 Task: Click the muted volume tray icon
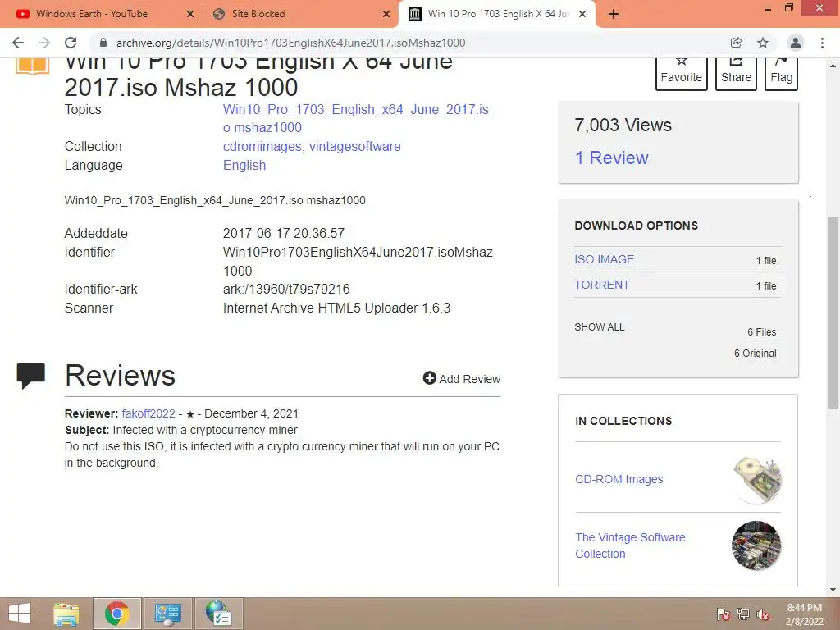(x=763, y=614)
